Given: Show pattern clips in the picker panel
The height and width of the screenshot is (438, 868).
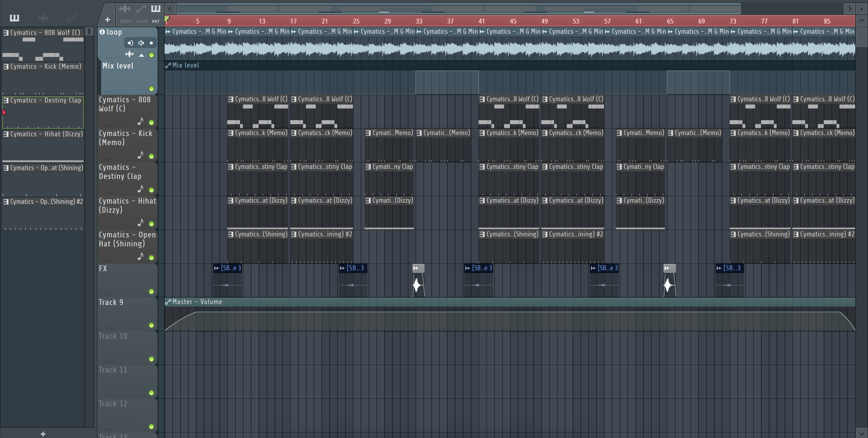Looking at the screenshot, I should (14, 17).
